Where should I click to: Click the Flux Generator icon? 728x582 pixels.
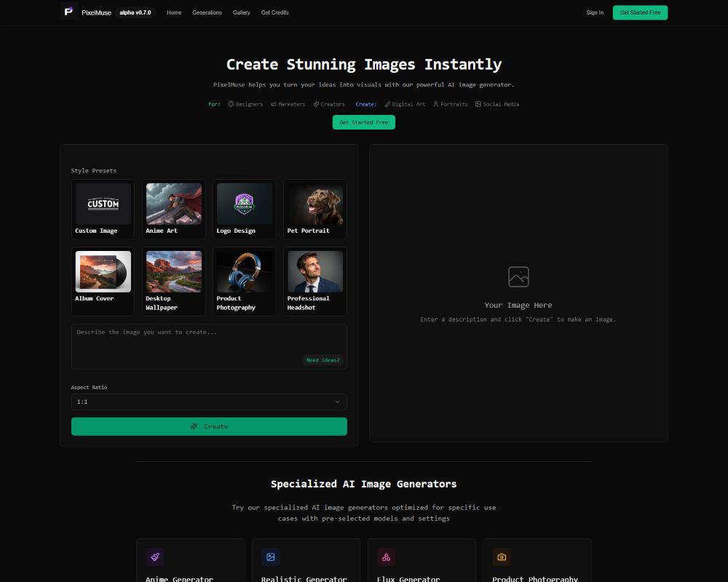click(386, 557)
